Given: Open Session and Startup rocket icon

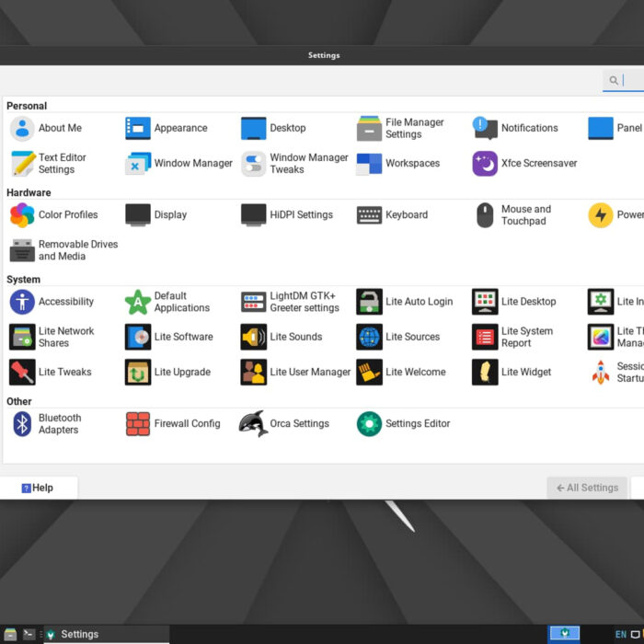Looking at the screenshot, I should click(615, 372).
